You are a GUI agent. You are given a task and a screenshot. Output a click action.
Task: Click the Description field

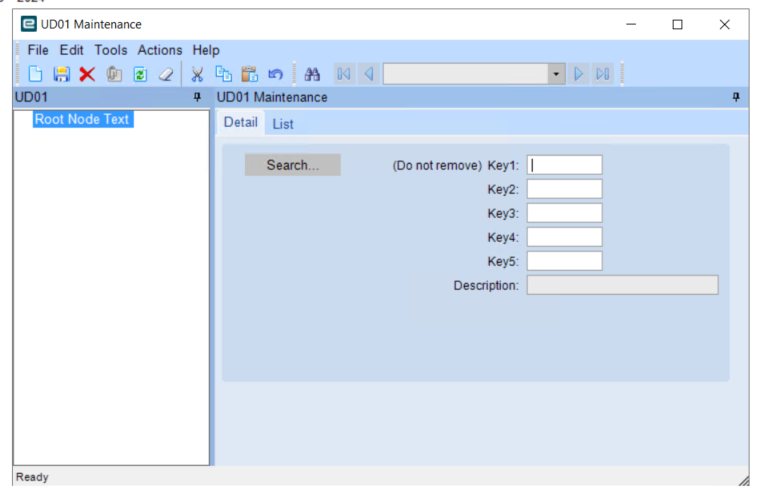point(622,285)
